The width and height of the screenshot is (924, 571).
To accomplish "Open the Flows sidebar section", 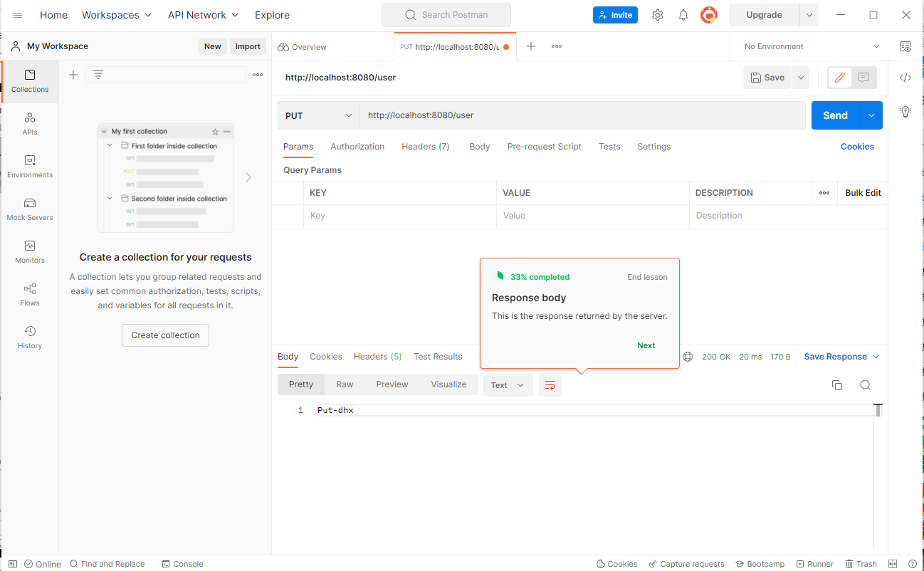I will click(x=30, y=295).
